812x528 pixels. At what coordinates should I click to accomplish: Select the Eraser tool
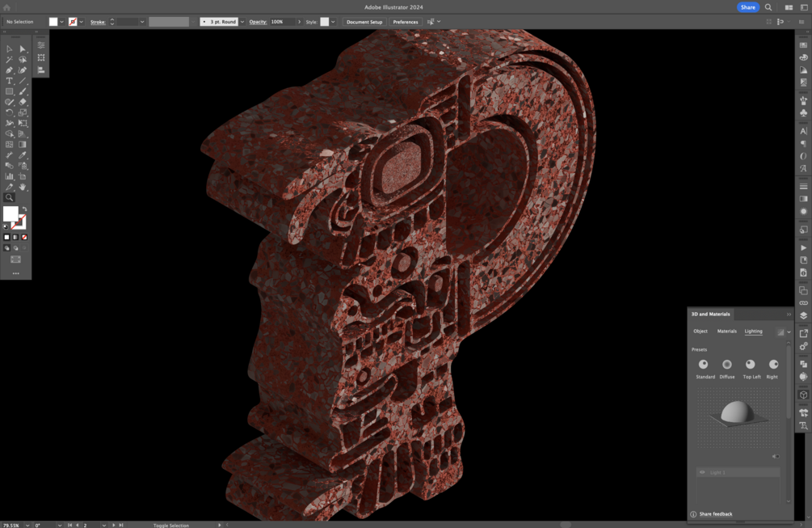point(23,102)
